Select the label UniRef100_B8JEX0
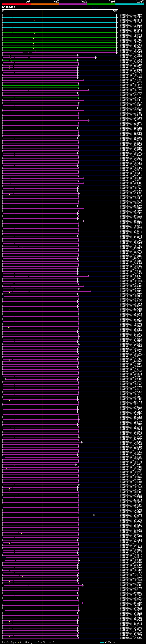 pyautogui.click(x=131, y=357)
